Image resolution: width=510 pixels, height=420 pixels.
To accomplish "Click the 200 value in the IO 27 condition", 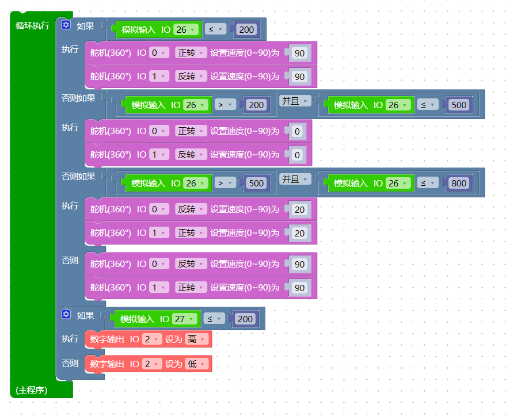I will 245,319.
